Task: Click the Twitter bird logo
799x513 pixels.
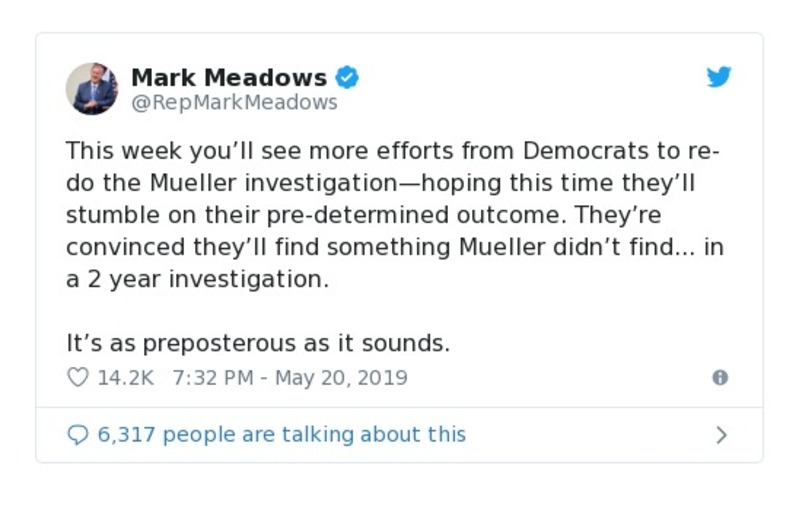Action: coord(719,77)
